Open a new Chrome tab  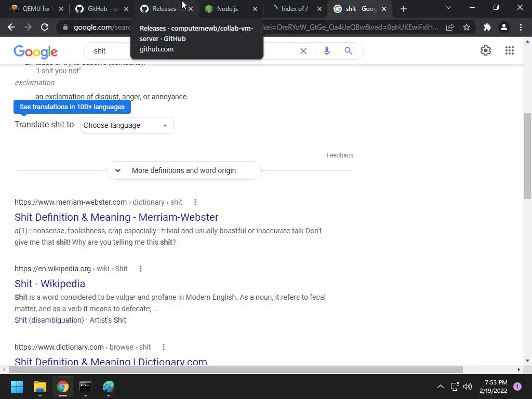(403, 9)
